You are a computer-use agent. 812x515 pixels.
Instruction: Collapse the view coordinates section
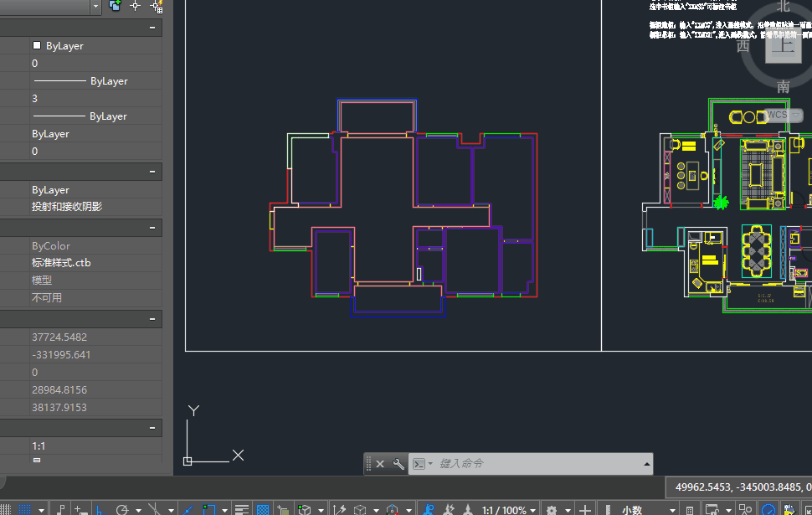click(x=152, y=319)
